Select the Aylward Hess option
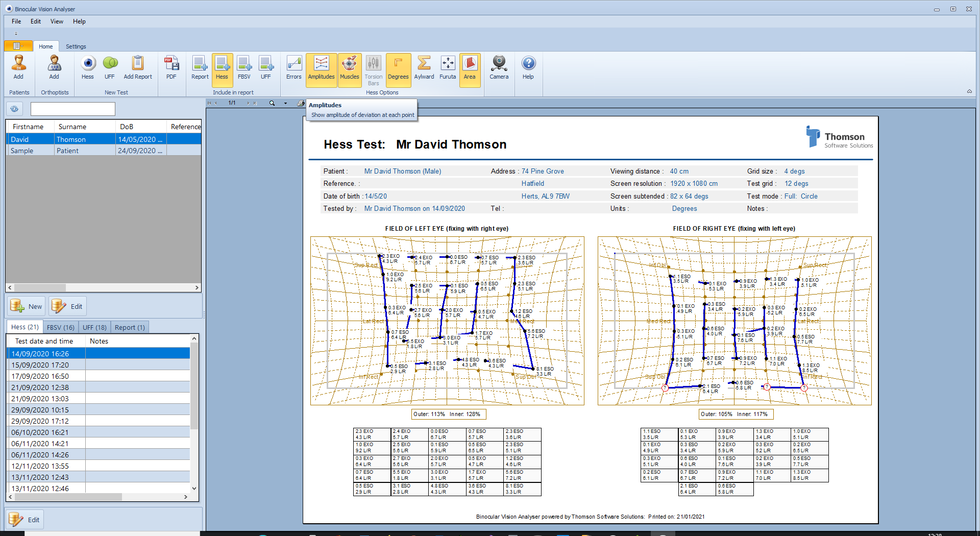Viewport: 980px width, 536px height. (x=424, y=67)
